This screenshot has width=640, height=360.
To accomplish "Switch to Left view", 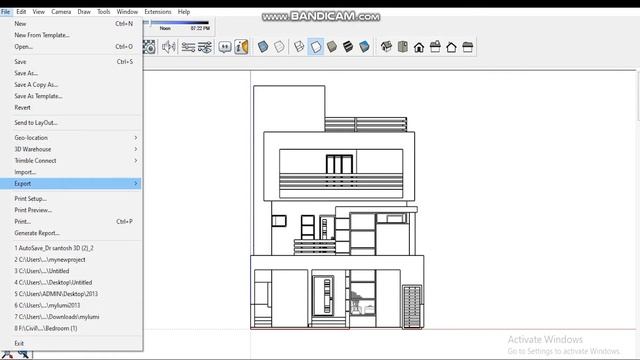I will (x=468, y=47).
